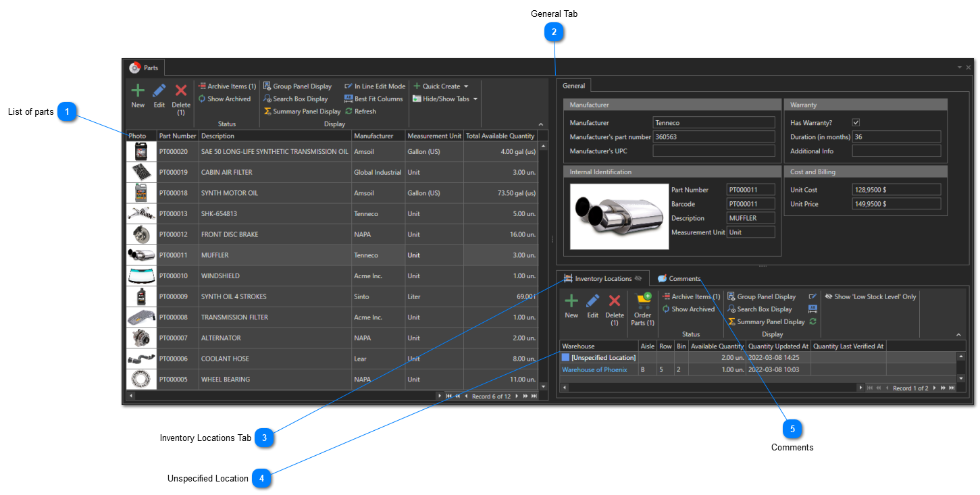This screenshot has width=980, height=495.
Task: Click the Unspecified Location blue square
Action: coord(566,357)
